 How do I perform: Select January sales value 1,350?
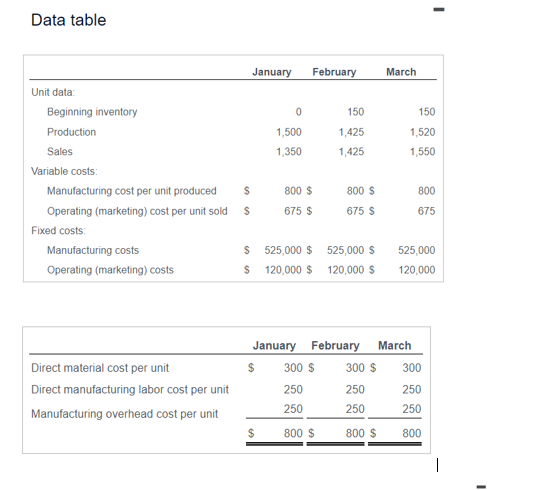289,152
